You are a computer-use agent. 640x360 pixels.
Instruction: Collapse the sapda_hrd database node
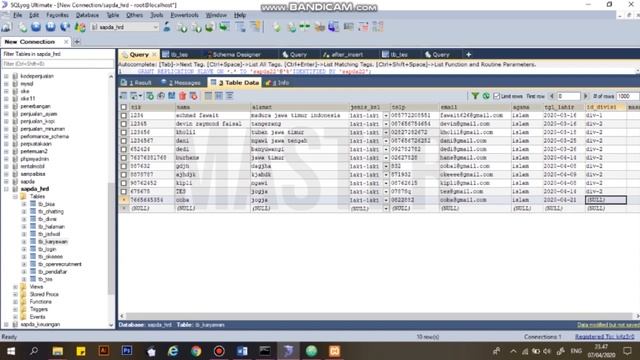tap(6, 189)
